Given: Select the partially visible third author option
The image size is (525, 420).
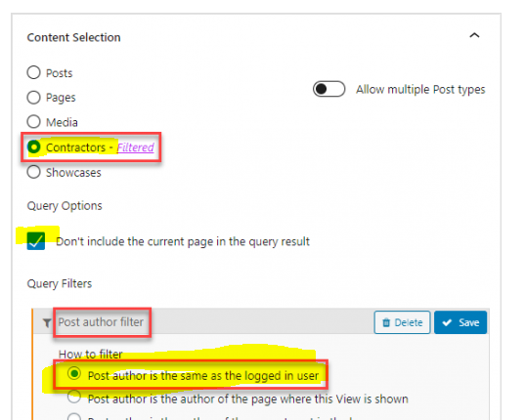Looking at the screenshot, I should point(74,417).
